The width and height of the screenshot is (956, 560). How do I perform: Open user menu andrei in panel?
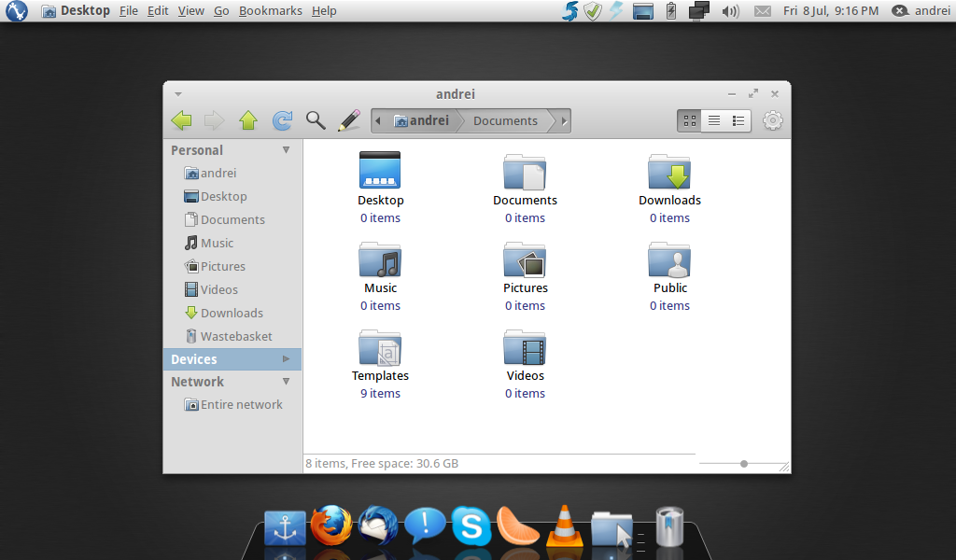(x=921, y=11)
